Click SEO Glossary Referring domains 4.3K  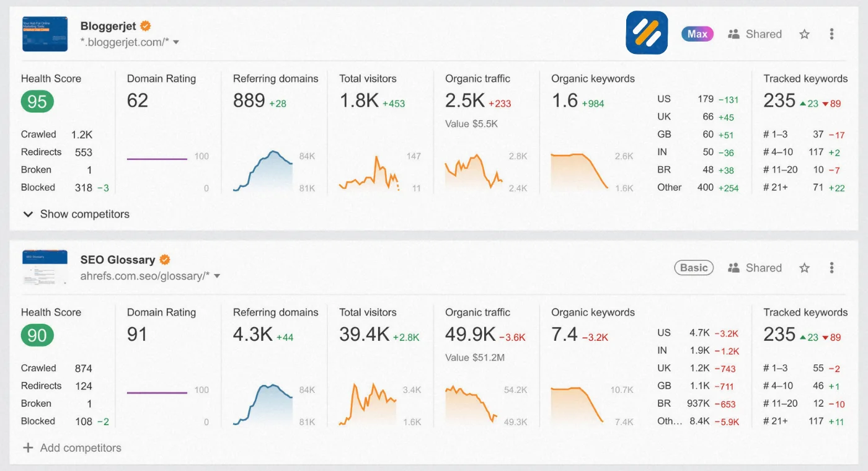click(253, 334)
